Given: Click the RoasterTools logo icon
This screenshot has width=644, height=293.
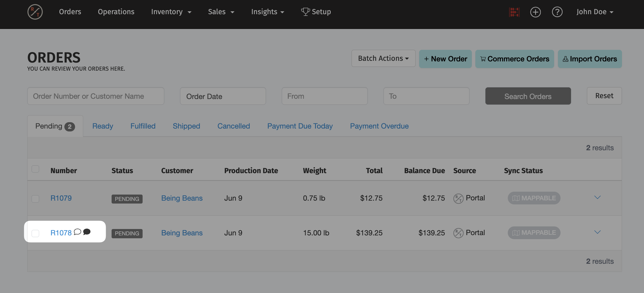Looking at the screenshot, I should [x=35, y=12].
